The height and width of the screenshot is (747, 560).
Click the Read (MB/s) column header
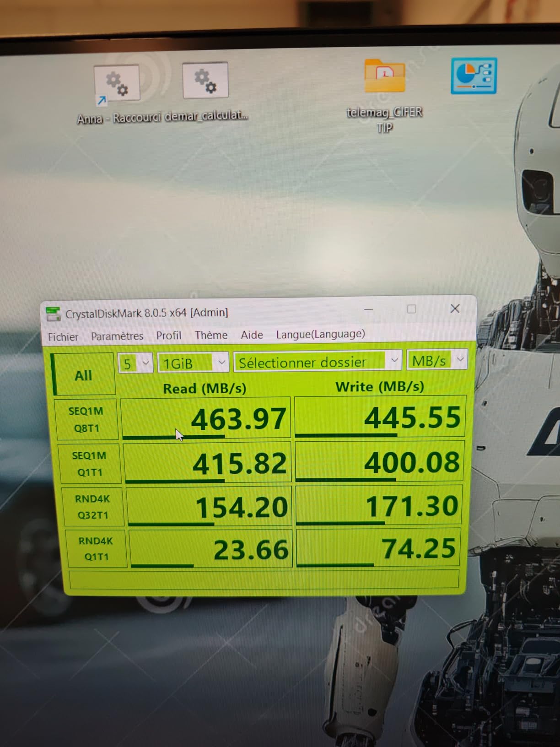205,389
